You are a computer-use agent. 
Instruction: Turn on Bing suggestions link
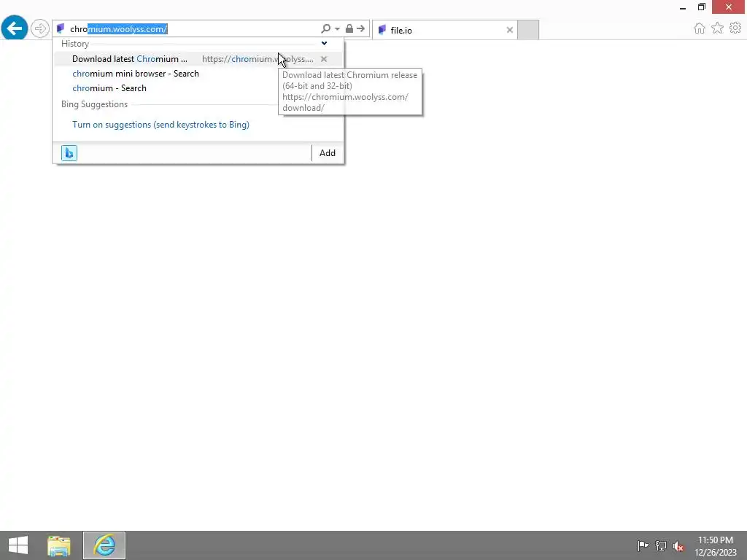(161, 125)
